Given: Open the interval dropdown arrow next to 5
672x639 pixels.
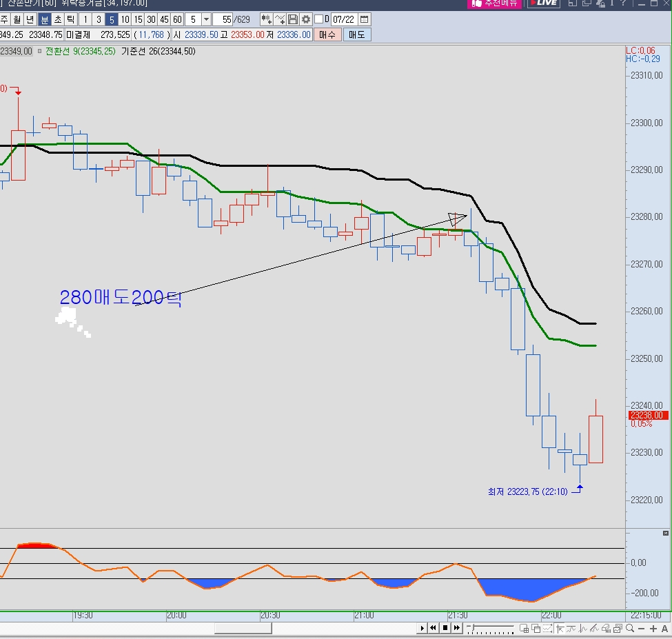Looking at the screenshot, I should click(206, 19).
